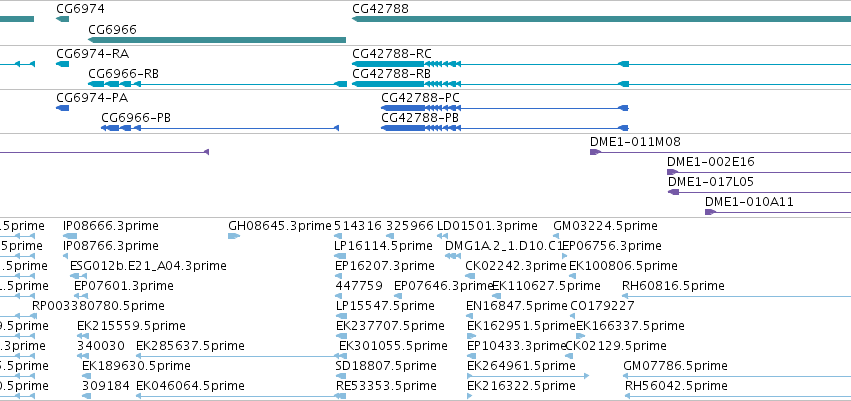Viewport: 851px width, 401px height.
Task: Click the 340030 EST label
Action: click(x=101, y=346)
